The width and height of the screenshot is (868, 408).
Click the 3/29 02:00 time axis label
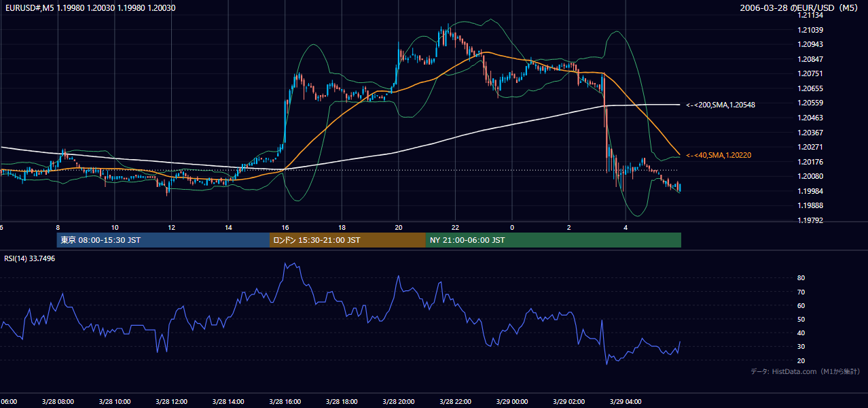click(568, 401)
